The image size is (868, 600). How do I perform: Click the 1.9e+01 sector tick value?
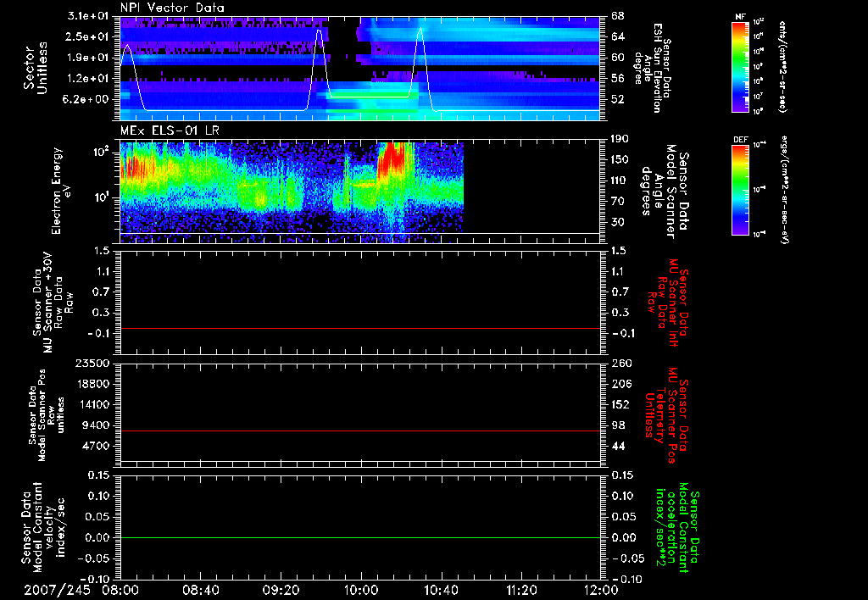[88, 58]
